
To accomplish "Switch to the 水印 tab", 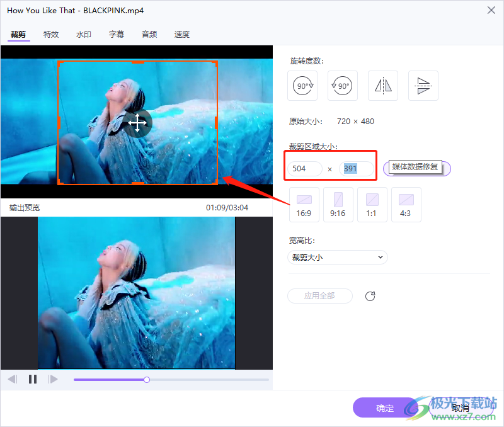I will pyautogui.click(x=84, y=35).
